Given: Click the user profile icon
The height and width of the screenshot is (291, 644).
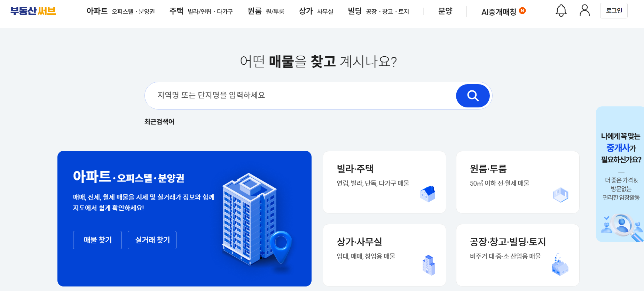Looking at the screenshot, I should pos(585,11).
